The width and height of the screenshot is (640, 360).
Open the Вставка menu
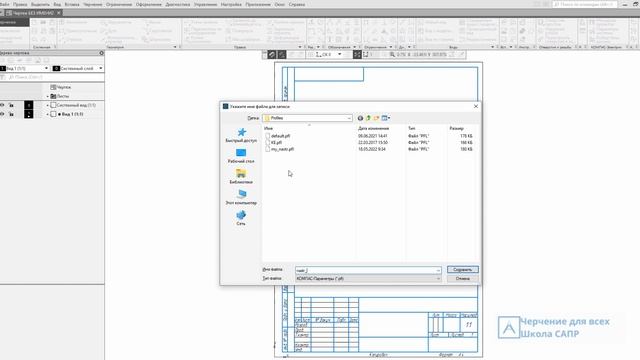(x=72, y=4)
